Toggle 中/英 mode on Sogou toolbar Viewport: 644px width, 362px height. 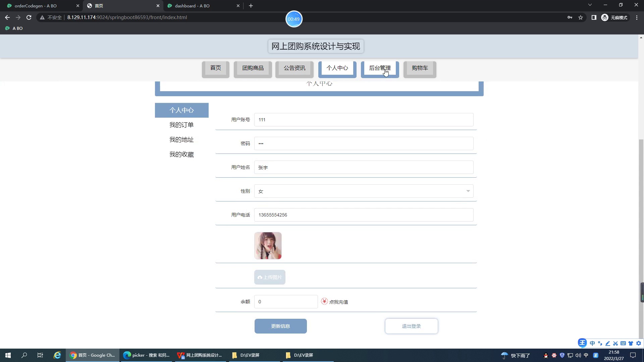click(592, 343)
